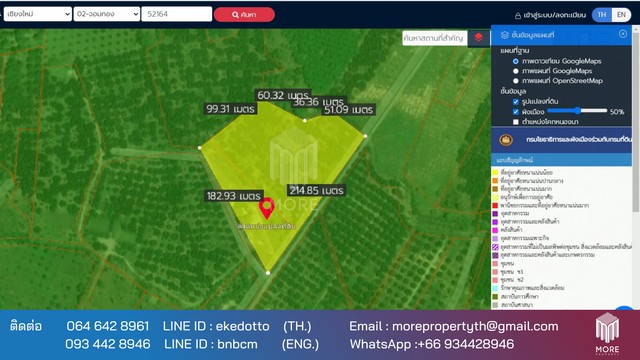The image size is (640, 360).
Task: Click the lock icon beside login text
Action: 518,16
